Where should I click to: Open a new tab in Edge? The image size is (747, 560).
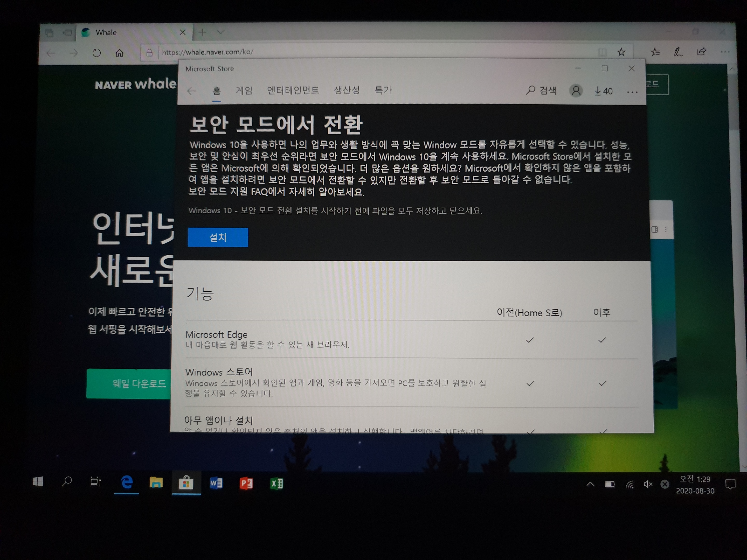point(202,32)
